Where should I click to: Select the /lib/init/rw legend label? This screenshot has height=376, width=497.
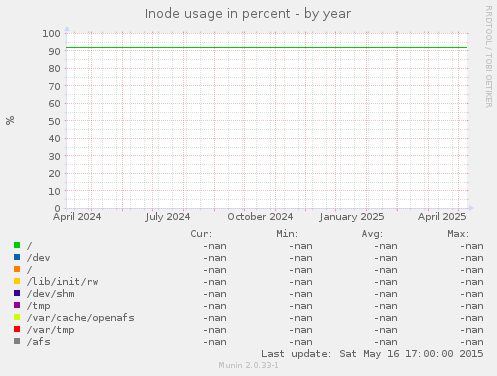pos(63,282)
